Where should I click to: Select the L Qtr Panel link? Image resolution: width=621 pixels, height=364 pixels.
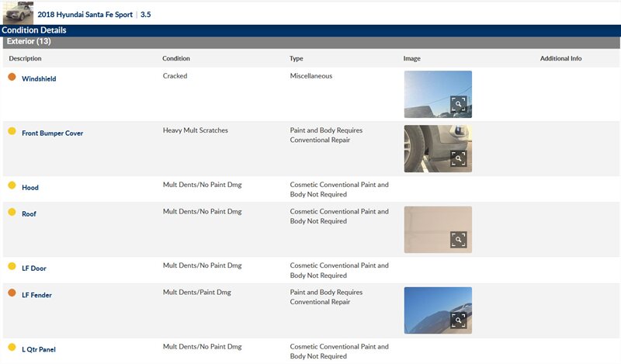tap(39, 350)
